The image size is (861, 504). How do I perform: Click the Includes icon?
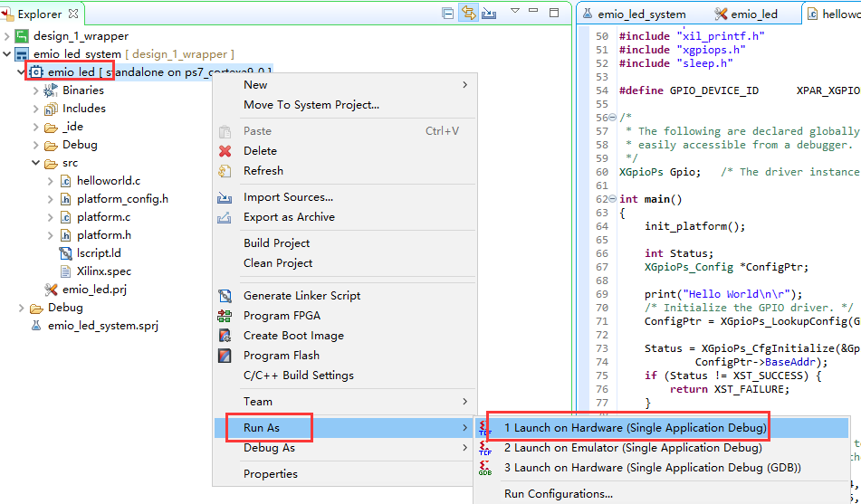[51, 109]
